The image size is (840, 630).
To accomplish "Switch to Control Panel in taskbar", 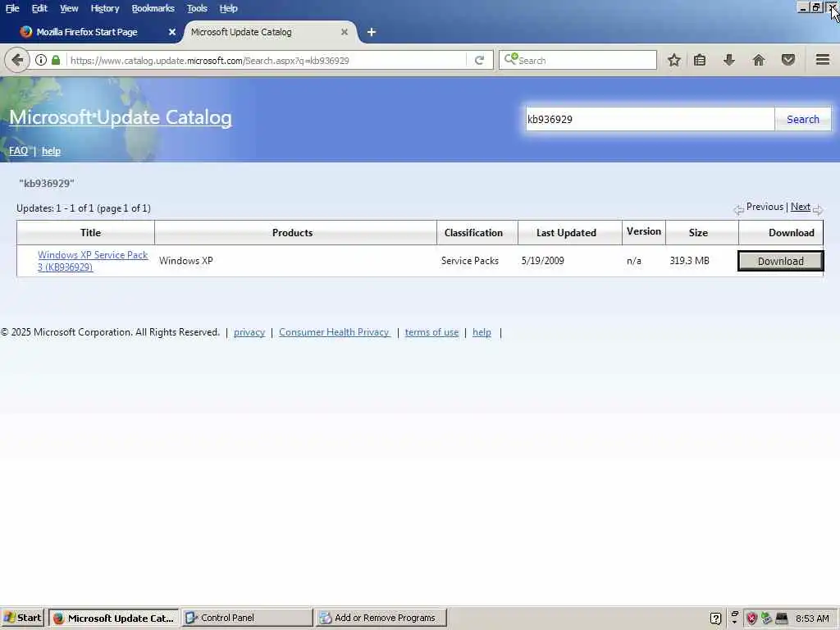I will coord(246,618).
